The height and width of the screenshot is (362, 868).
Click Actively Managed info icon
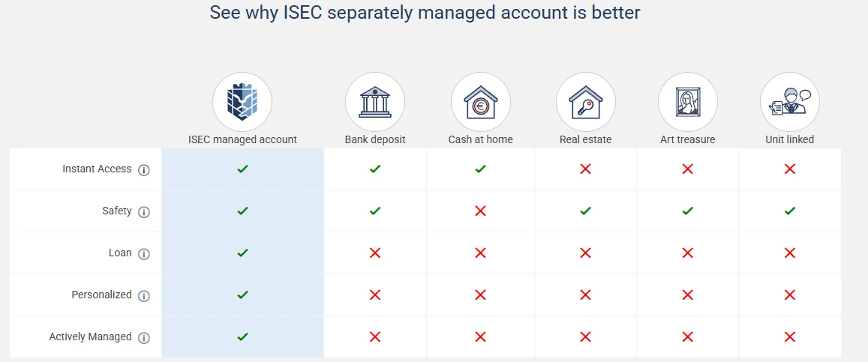tap(144, 338)
